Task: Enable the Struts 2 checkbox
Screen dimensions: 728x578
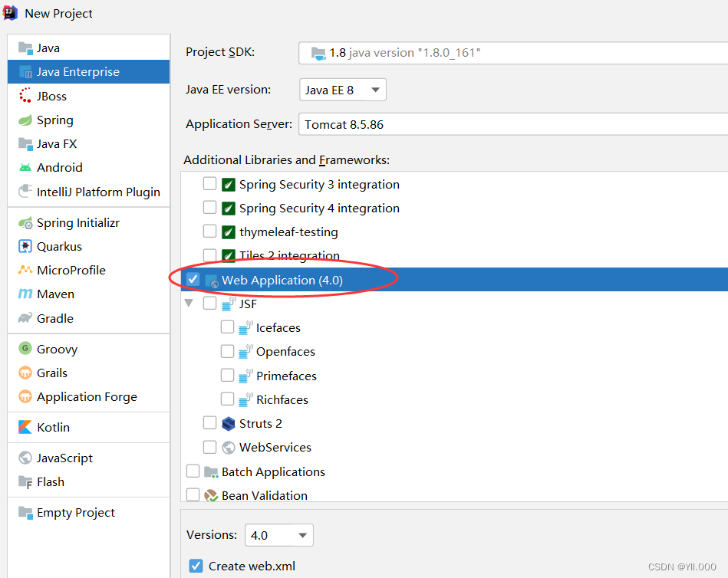Action: pyautogui.click(x=209, y=423)
